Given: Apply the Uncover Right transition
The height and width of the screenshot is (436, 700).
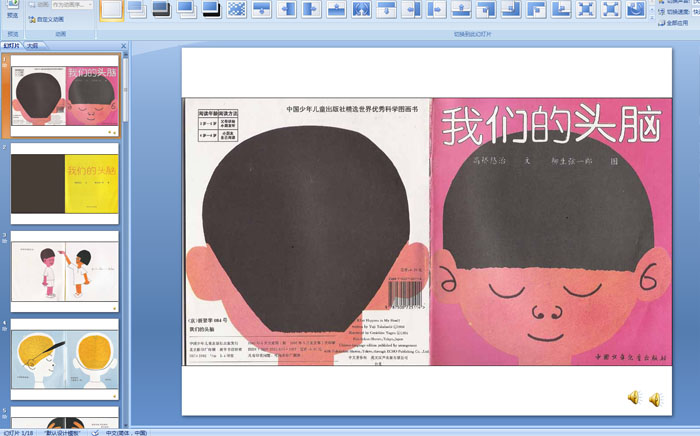Looking at the screenshot, I should [x=437, y=9].
